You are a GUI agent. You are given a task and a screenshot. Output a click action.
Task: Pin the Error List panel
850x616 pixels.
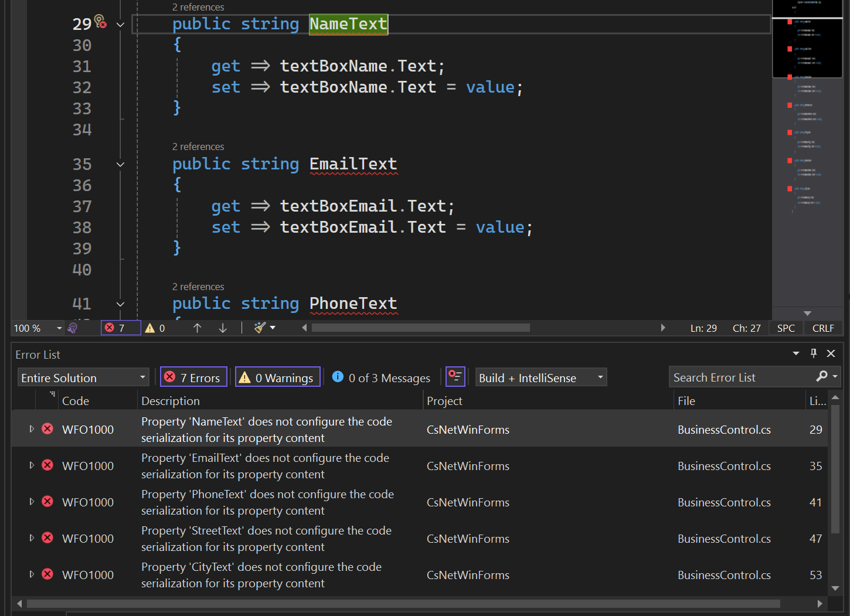(x=814, y=353)
